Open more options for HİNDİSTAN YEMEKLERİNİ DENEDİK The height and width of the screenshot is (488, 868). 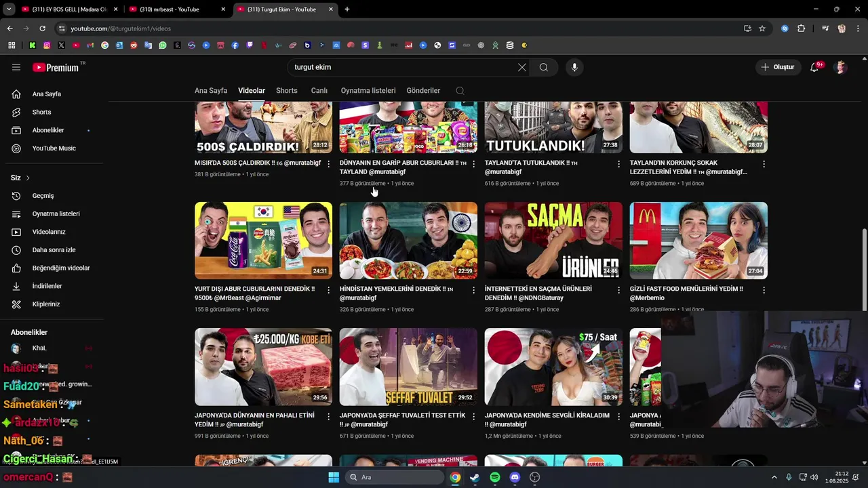(x=473, y=290)
